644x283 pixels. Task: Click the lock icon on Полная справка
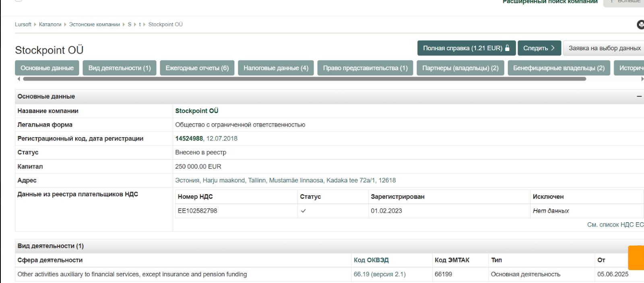(x=508, y=48)
